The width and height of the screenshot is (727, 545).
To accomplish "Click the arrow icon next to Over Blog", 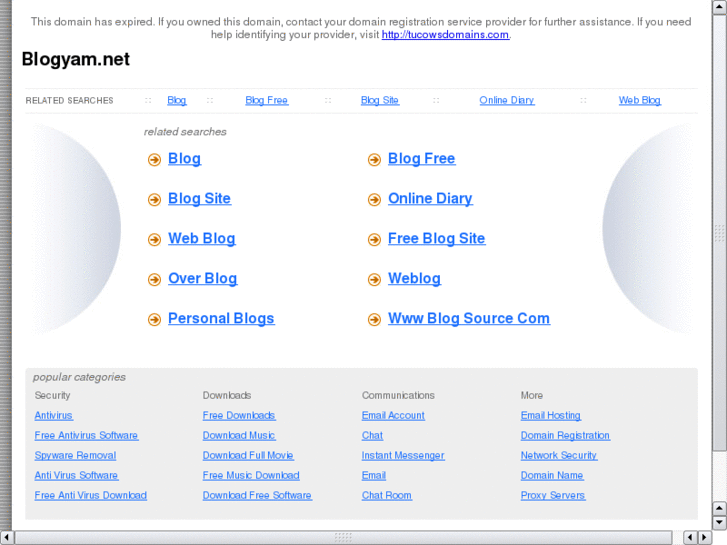I will [x=154, y=280].
